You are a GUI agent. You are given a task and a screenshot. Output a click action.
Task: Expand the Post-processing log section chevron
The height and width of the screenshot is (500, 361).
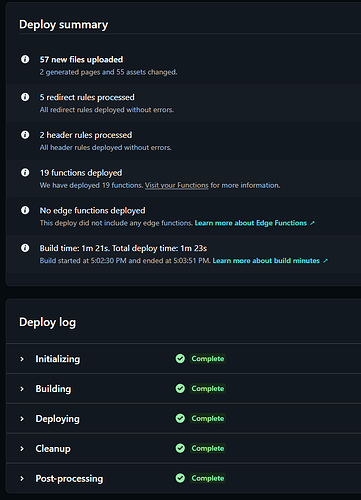[22, 479]
